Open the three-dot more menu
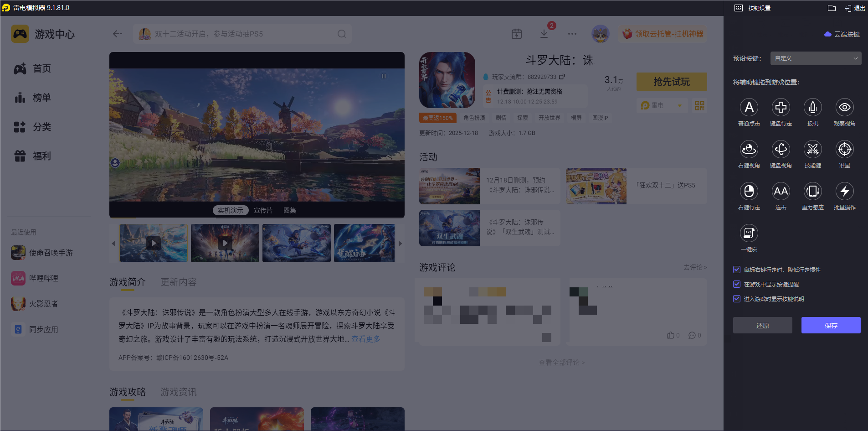 coord(572,34)
